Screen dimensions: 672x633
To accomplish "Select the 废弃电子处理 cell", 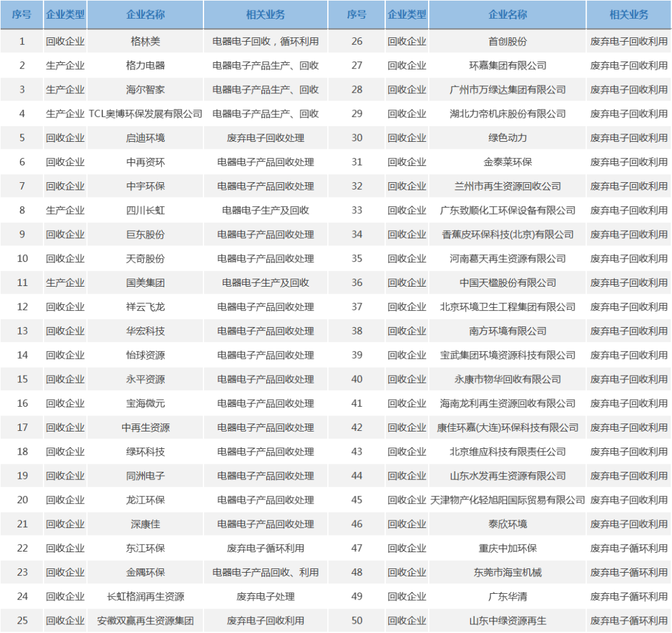I will point(265,596).
